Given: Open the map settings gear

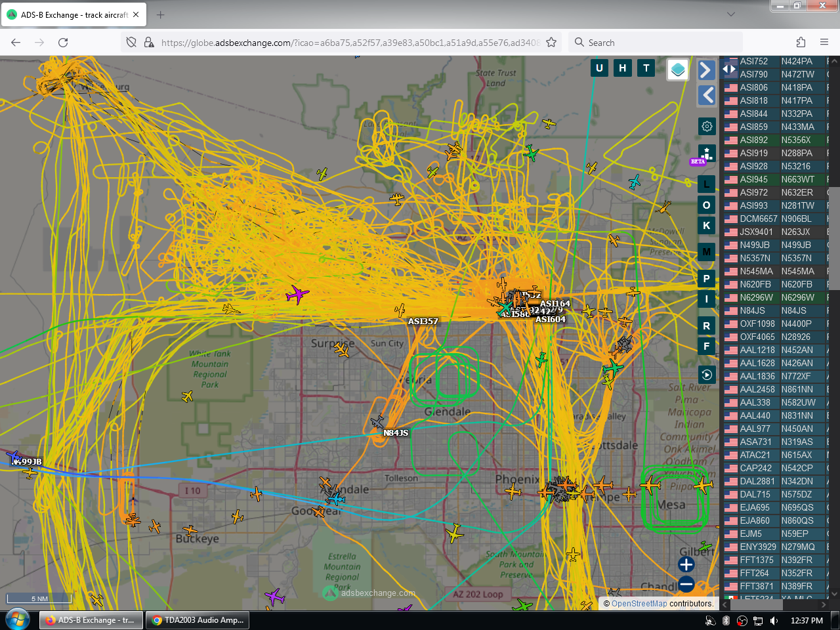Looking at the screenshot, I should [707, 126].
